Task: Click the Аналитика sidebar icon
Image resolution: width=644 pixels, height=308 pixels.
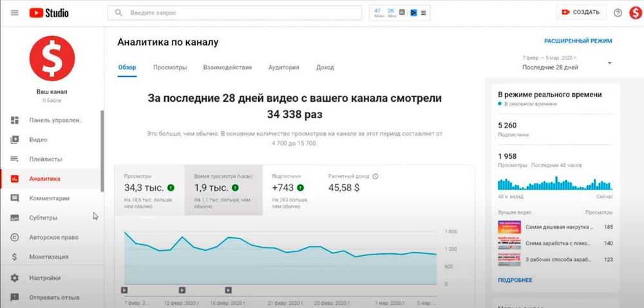Action: coord(15,179)
